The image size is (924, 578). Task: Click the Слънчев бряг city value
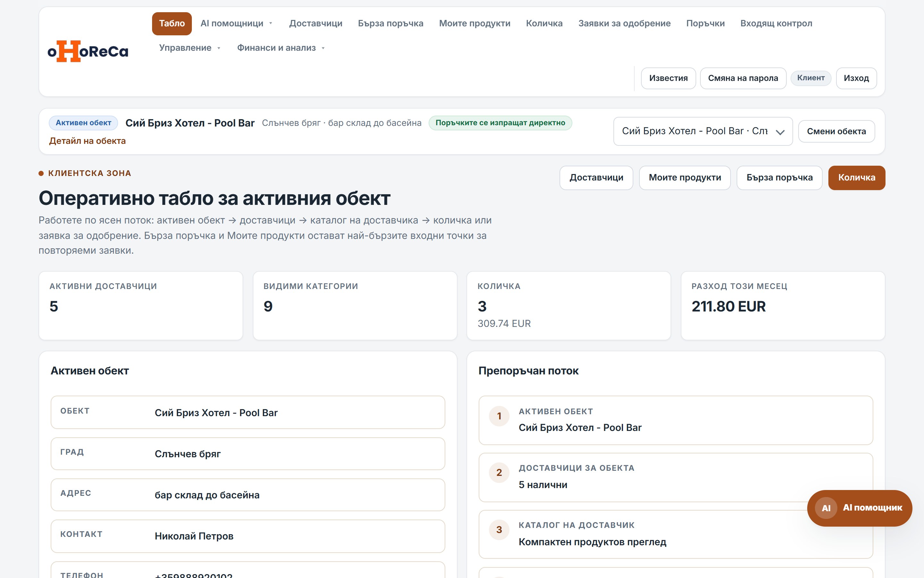[187, 454]
